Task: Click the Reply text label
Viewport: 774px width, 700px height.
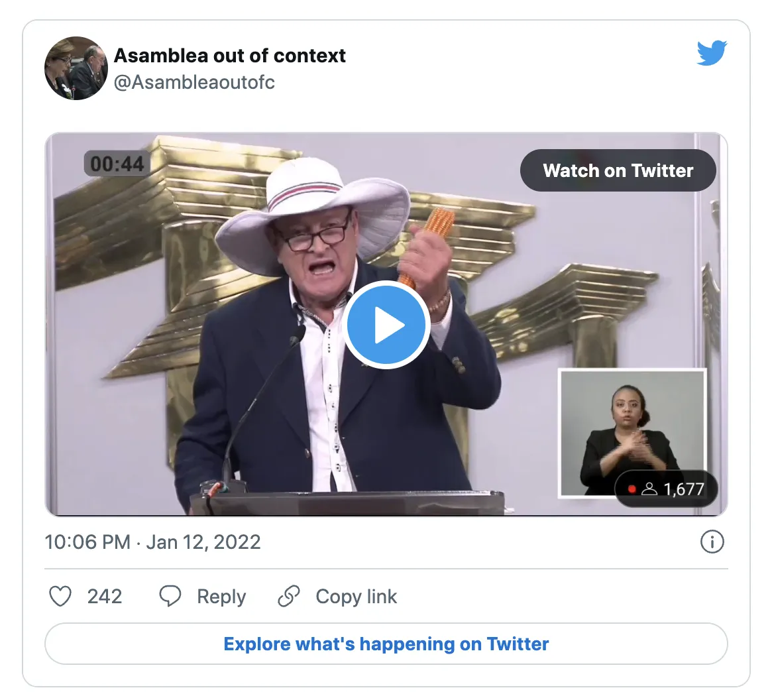Action: pyautogui.click(x=221, y=597)
